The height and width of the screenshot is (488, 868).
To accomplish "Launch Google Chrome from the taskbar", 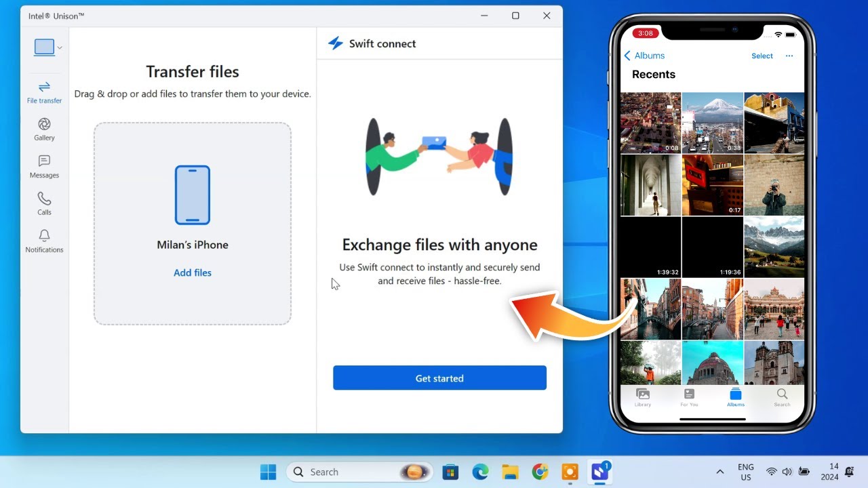I will [540, 472].
